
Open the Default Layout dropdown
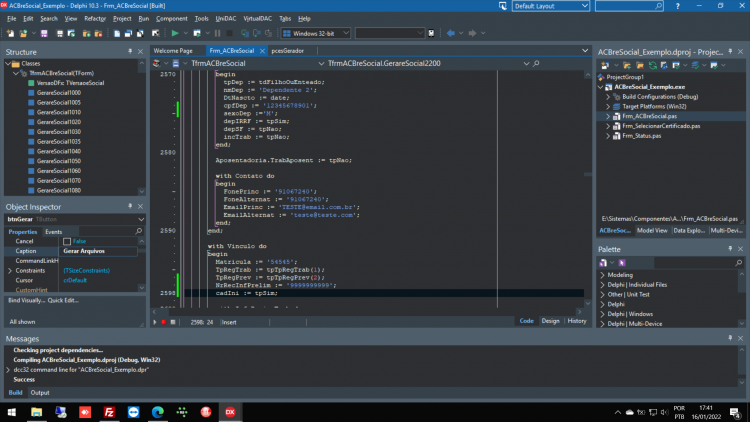pos(585,6)
